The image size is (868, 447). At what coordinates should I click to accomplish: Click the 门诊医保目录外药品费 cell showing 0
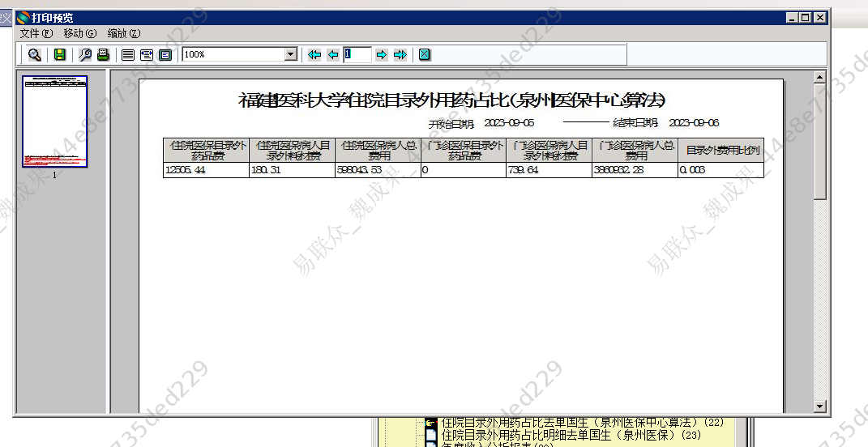point(464,170)
